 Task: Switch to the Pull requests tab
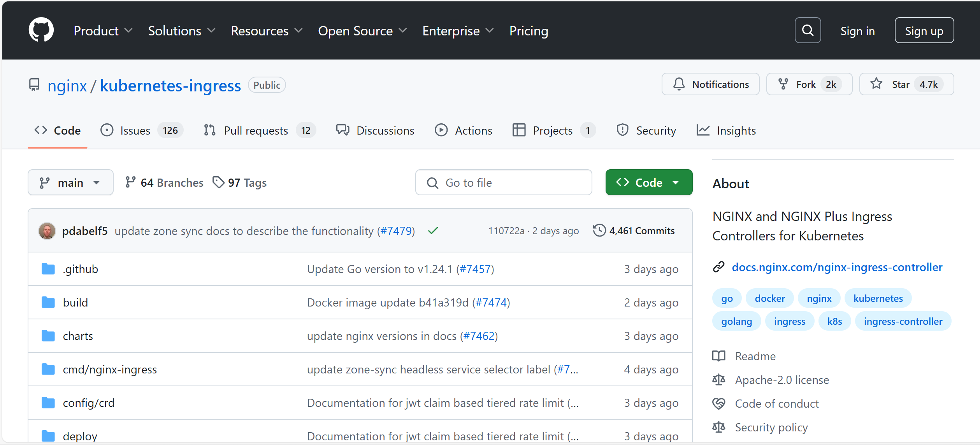point(260,130)
